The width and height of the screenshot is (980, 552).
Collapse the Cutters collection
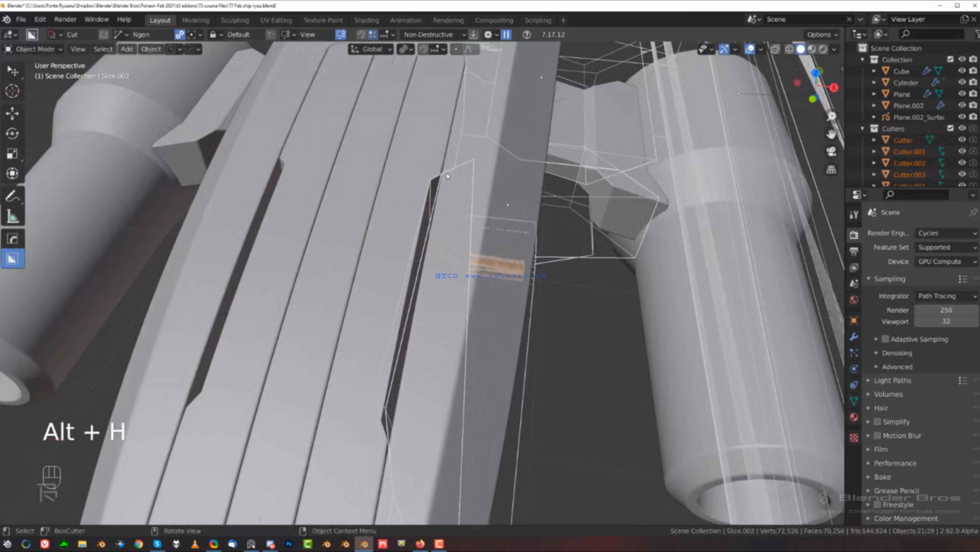[x=863, y=129]
